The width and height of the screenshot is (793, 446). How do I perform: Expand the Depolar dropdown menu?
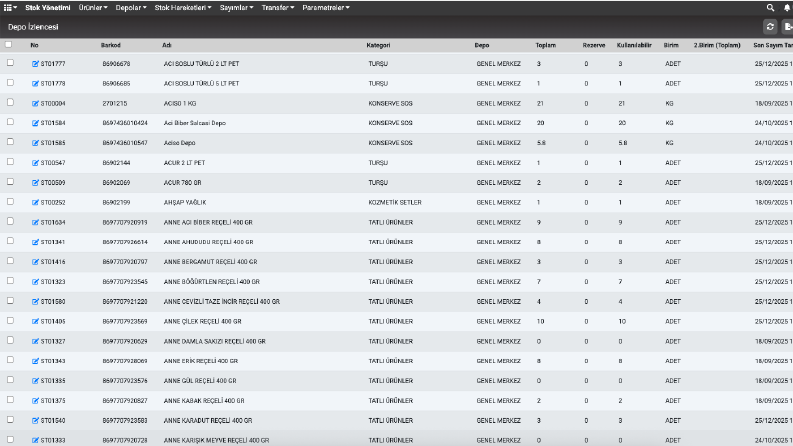131,8
